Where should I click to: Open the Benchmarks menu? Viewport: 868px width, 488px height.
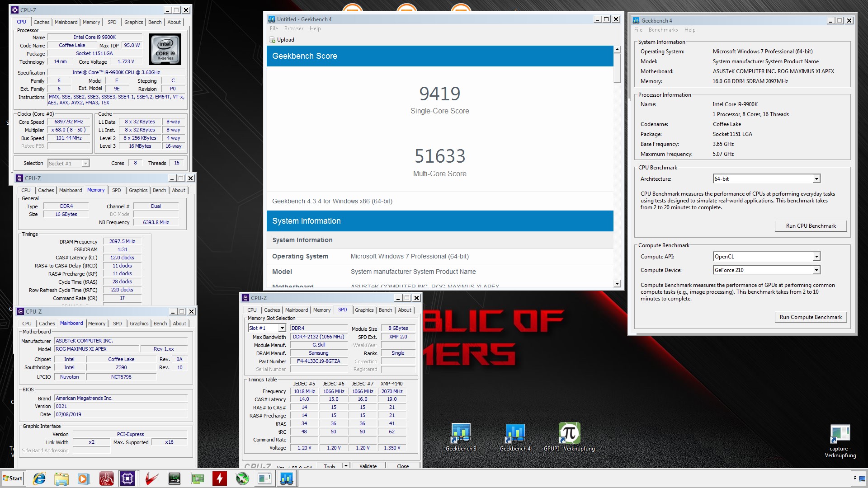(x=663, y=30)
